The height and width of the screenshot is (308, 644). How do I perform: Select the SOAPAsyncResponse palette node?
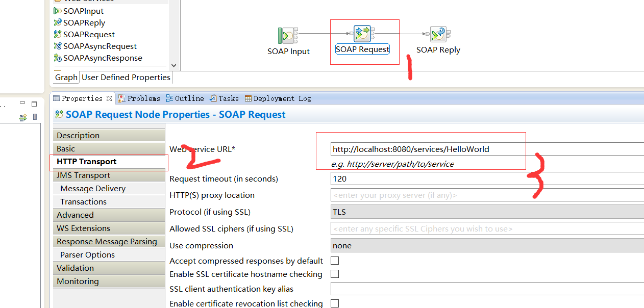[98, 58]
